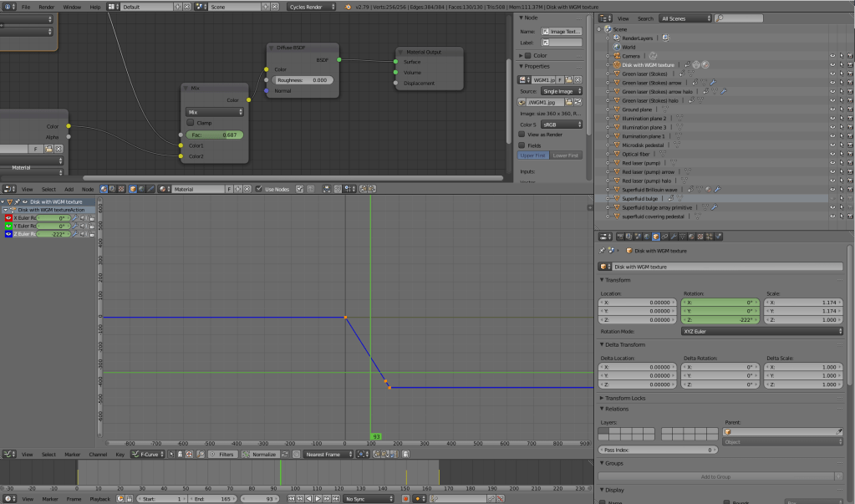Expand the Transform Locks panel
855x504 pixels.
627,398
